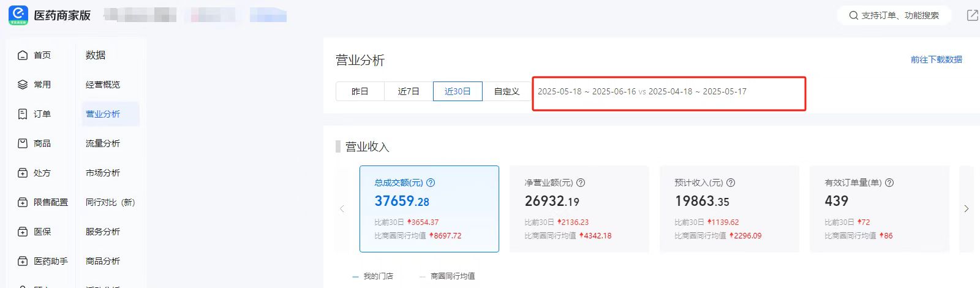
Task: Select the 近7日 date range option
Action: pos(409,91)
